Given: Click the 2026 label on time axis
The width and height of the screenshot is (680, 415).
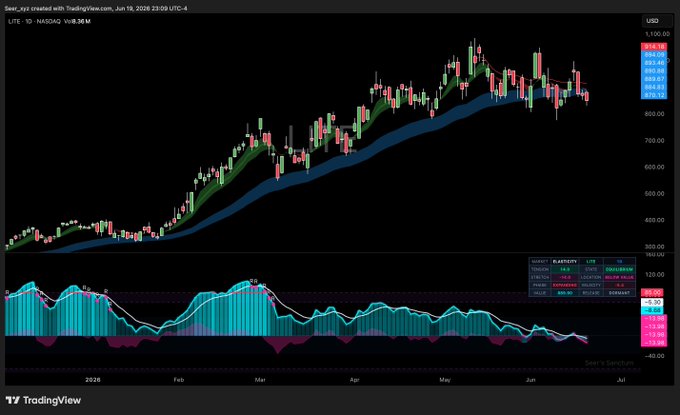Looking at the screenshot, I should click(x=93, y=379).
